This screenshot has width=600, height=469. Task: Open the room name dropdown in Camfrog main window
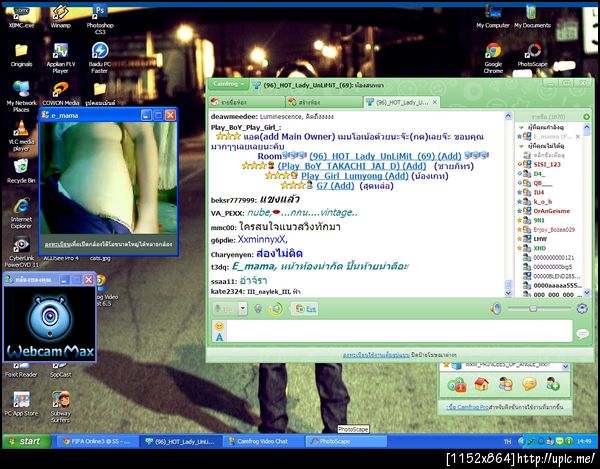(565, 367)
